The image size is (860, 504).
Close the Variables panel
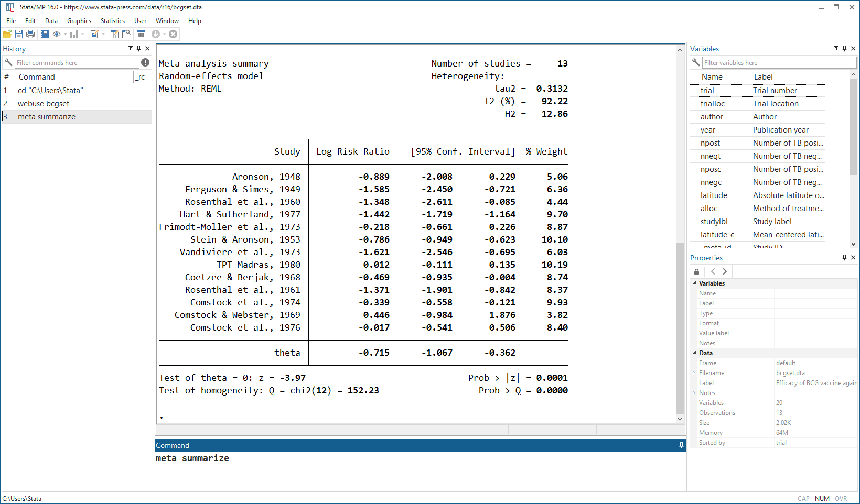[853, 48]
